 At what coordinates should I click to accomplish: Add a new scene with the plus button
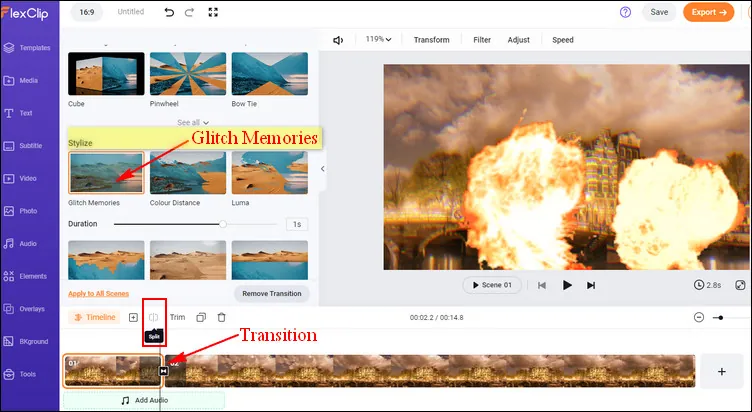click(722, 371)
